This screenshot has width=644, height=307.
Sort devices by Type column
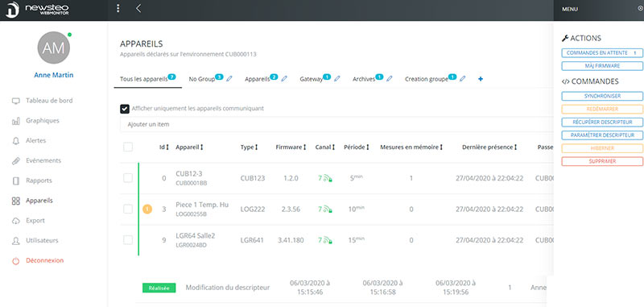click(250, 147)
